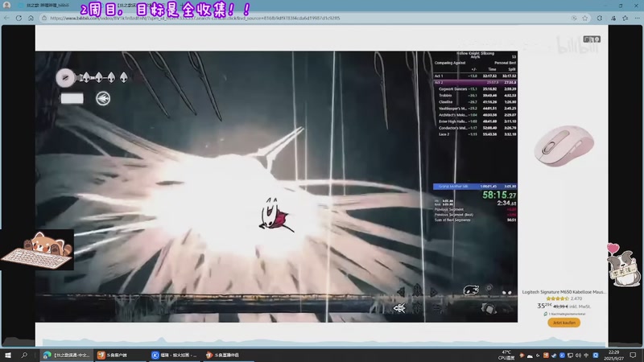The width and height of the screenshot is (644, 362).
Task: Click the Act 1 split row
Action: pos(475,76)
